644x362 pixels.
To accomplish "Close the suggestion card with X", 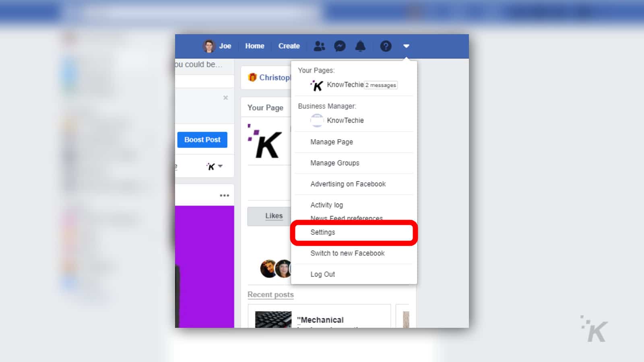I will [x=225, y=98].
